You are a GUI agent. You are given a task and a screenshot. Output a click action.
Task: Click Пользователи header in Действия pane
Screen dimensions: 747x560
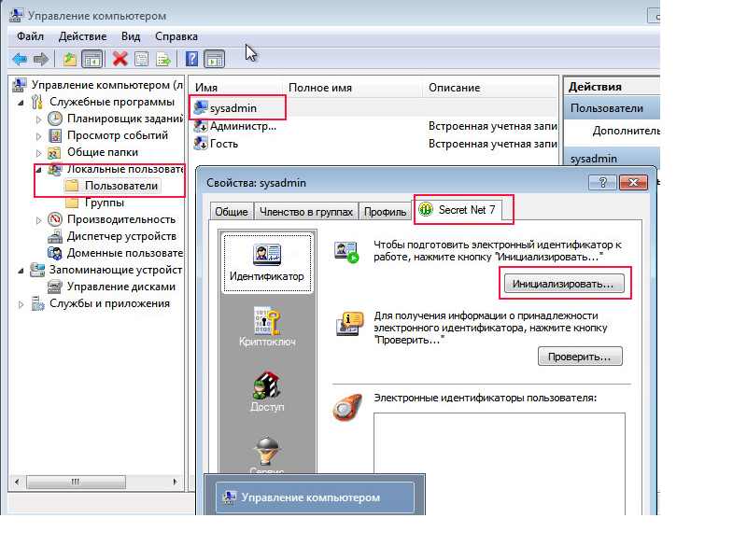pyautogui.click(x=613, y=108)
